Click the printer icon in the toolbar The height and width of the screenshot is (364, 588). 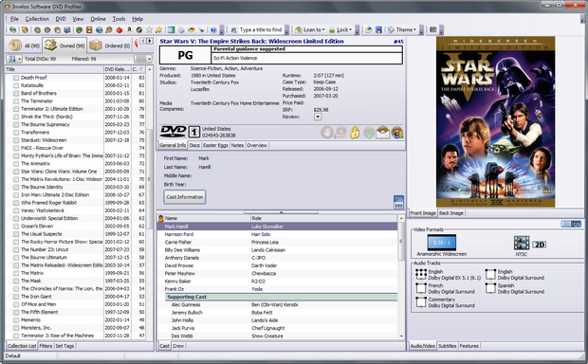point(181,30)
